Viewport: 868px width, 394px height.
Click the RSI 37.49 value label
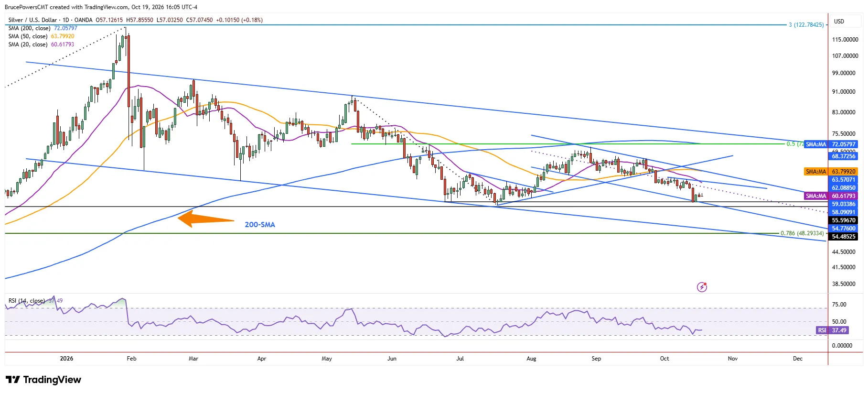coord(833,330)
